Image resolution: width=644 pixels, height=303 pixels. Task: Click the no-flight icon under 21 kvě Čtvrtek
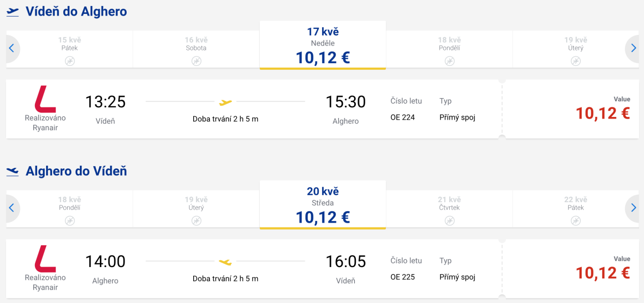tap(449, 221)
